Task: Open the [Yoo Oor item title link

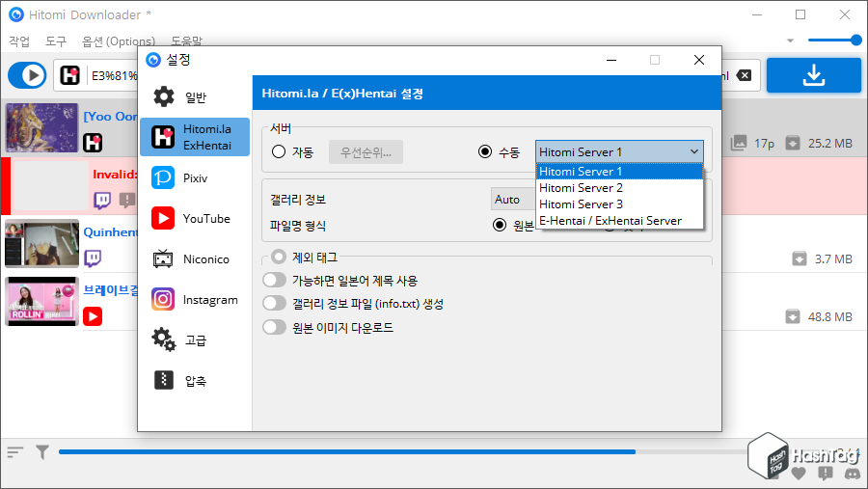Action: [x=110, y=117]
